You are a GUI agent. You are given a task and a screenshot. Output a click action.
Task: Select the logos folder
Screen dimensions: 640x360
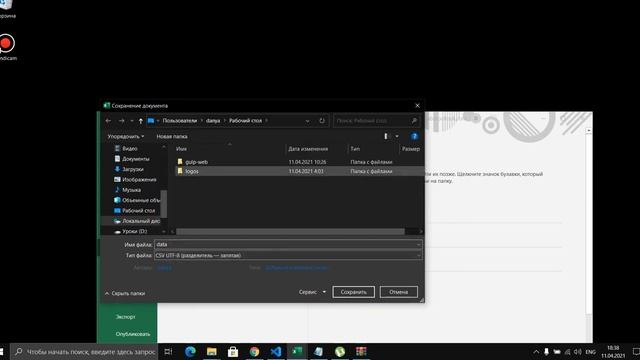coord(191,171)
